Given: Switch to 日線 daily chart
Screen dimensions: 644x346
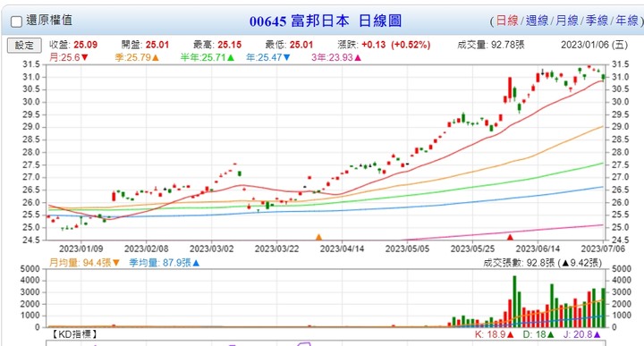Looking at the screenshot, I should pos(507,21).
